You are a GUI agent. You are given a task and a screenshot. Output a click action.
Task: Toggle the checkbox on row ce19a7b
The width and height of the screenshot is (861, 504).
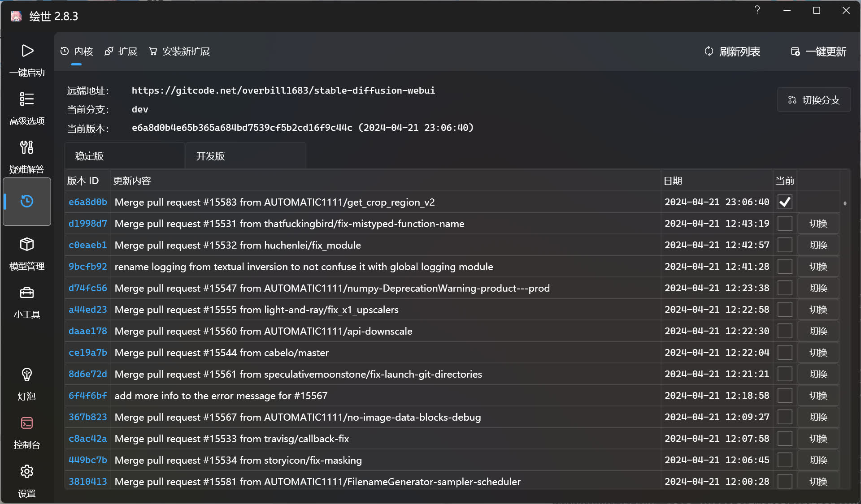[x=784, y=353]
